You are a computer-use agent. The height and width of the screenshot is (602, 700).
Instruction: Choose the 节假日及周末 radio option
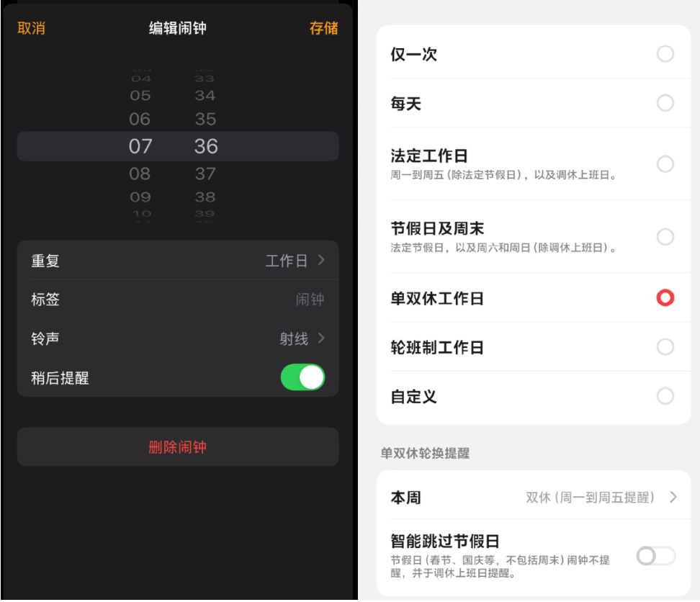click(x=665, y=237)
